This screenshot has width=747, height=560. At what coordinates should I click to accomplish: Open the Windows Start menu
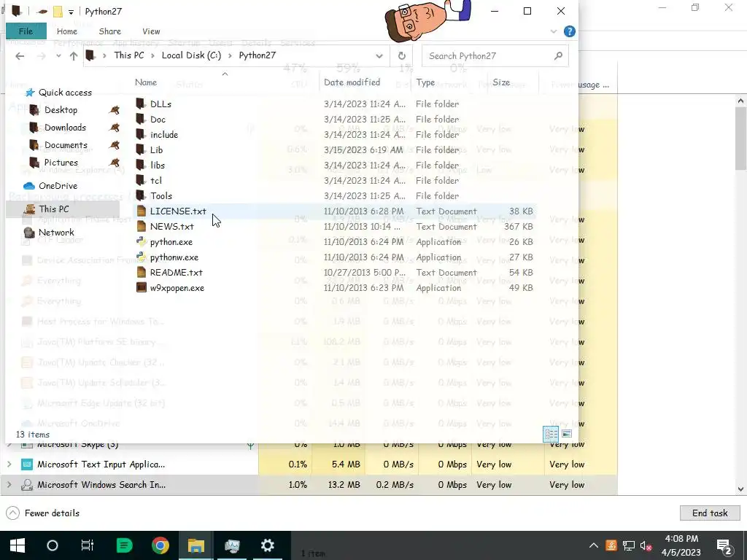(18, 545)
